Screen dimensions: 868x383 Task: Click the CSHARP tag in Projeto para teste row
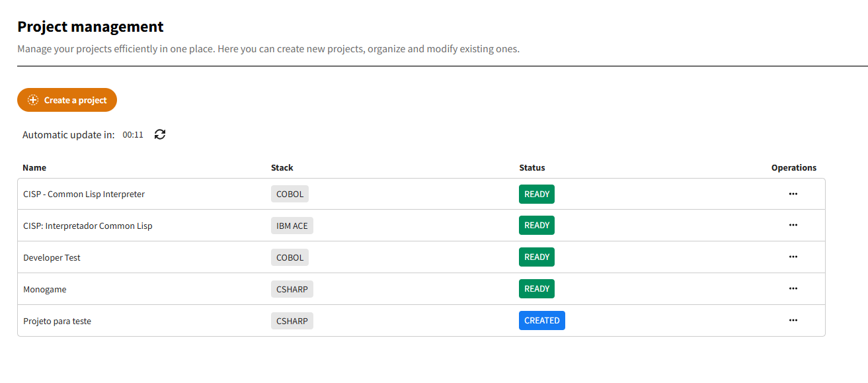tap(292, 321)
